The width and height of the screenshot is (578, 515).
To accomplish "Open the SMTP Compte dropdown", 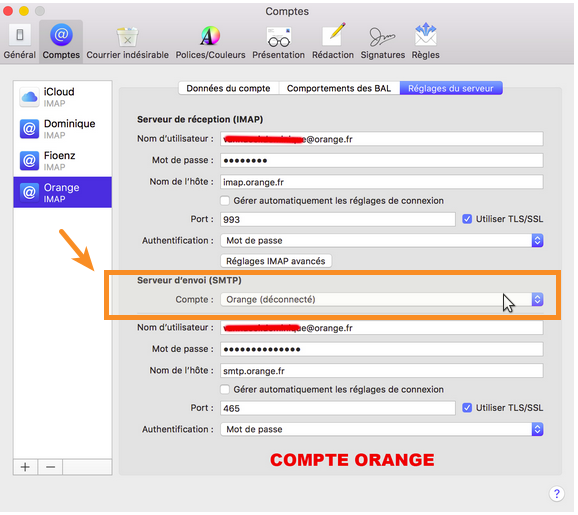I will (382, 300).
